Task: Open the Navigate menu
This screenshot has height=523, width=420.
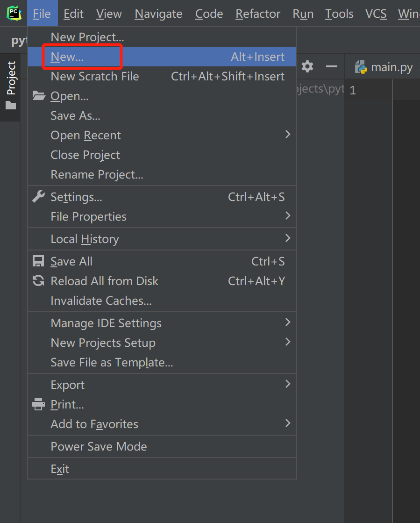Action: coord(158,14)
